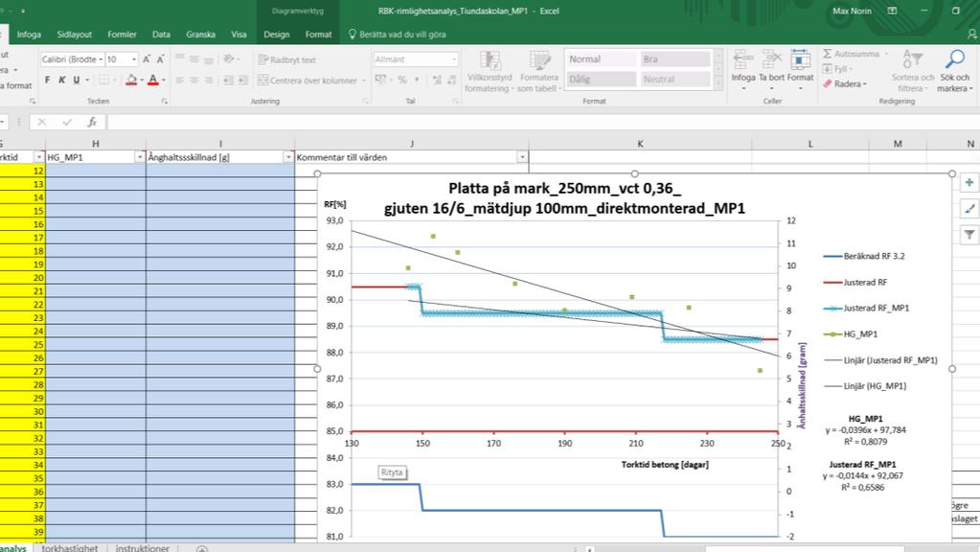Select Torktid betong [dagar] axis title
Screen dimensions: 980x552
665,465
